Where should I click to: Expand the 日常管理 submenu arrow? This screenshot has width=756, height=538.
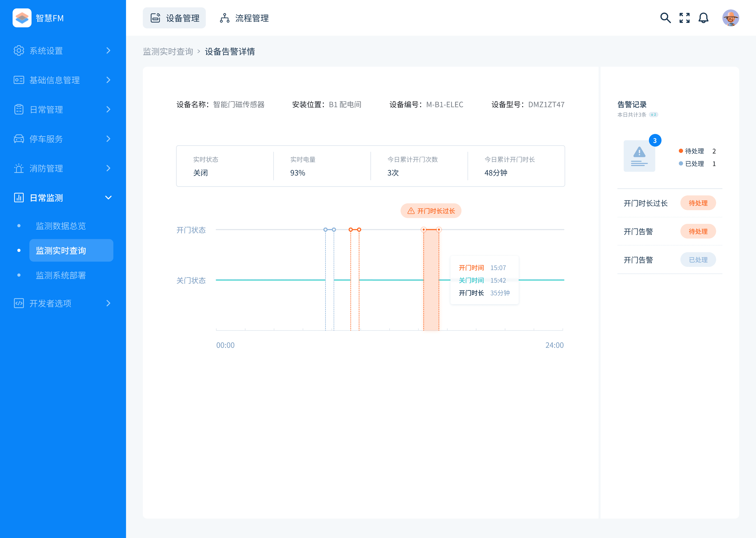coord(108,109)
